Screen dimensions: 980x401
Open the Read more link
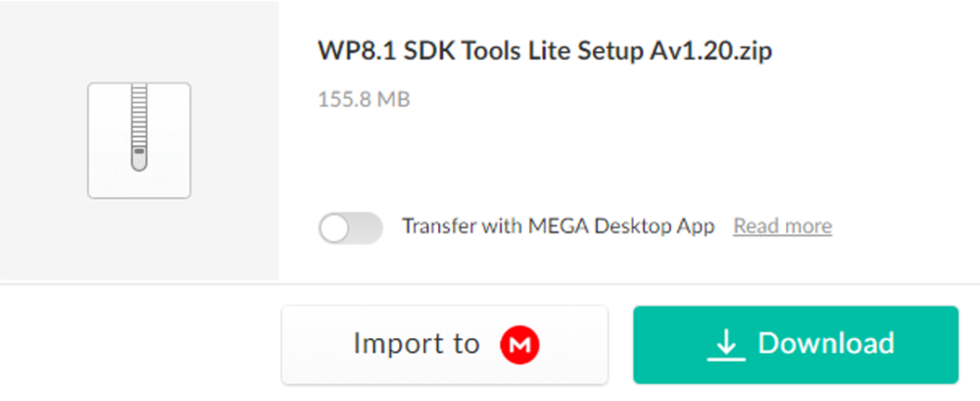(782, 226)
